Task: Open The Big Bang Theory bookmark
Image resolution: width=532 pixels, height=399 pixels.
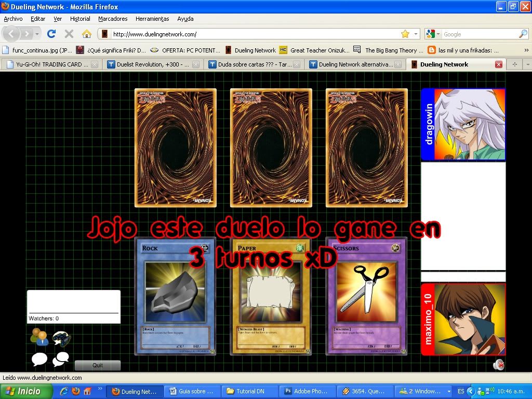Action: click(x=389, y=50)
